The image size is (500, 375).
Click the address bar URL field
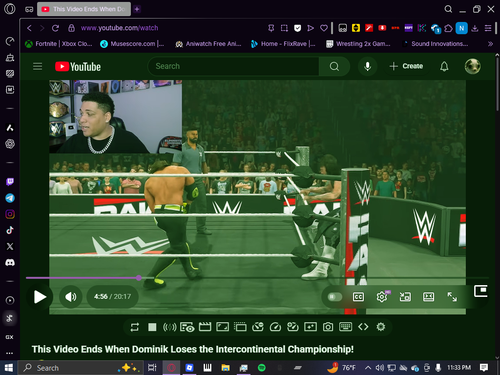click(x=119, y=28)
